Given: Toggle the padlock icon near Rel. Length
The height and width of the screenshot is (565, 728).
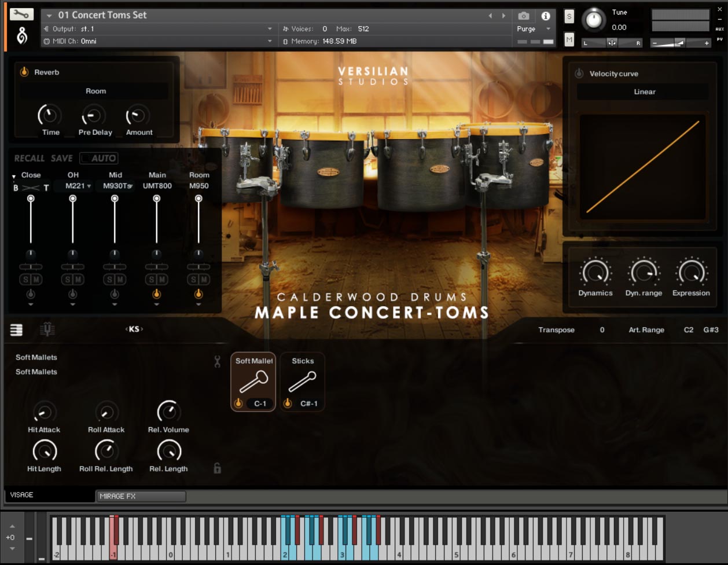Looking at the screenshot, I should pyautogui.click(x=217, y=468).
